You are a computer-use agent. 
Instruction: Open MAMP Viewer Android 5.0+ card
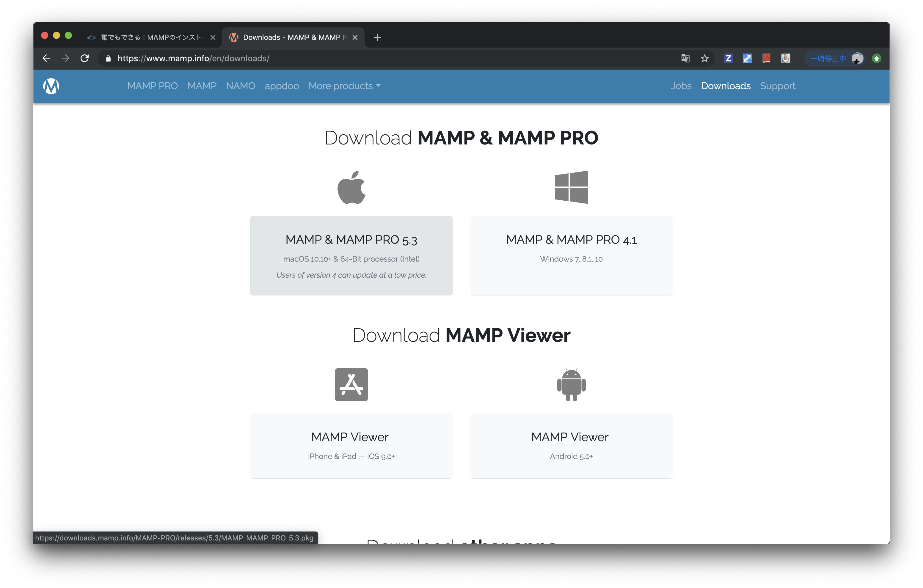571,445
